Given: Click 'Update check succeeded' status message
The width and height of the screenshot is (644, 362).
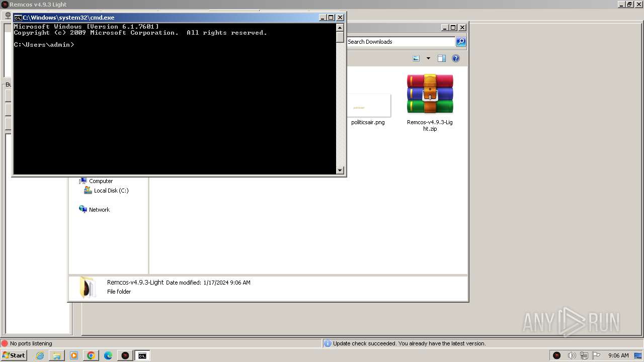Looking at the screenshot, I should click(409, 343).
